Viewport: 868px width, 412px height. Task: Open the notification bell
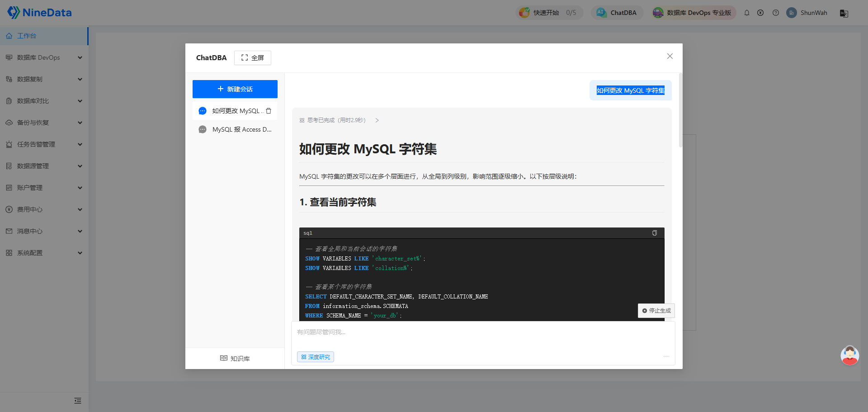coord(747,13)
